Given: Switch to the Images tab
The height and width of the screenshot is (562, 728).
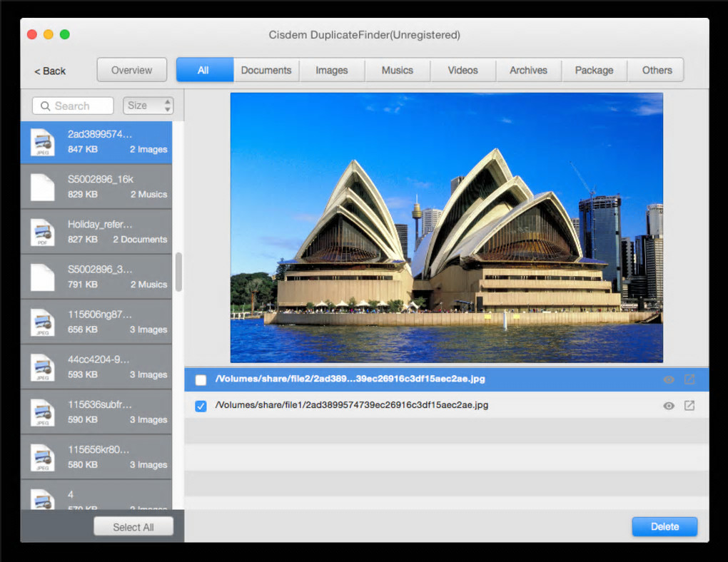Looking at the screenshot, I should 331,71.
